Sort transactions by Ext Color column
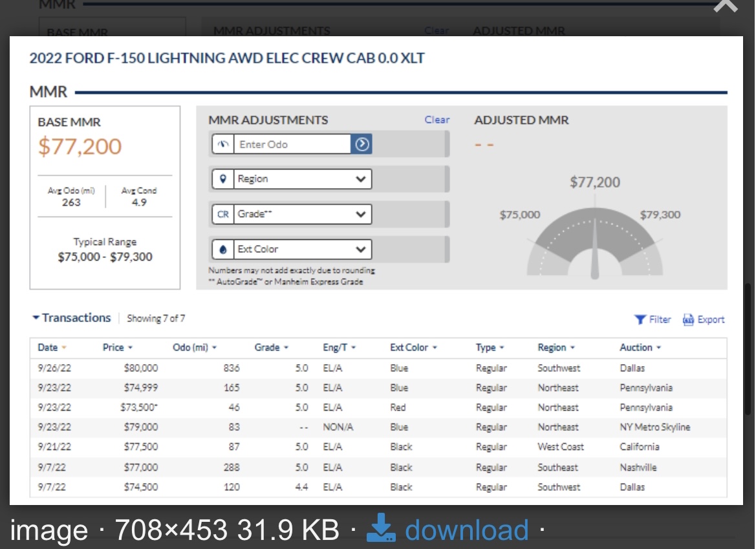Screen dimensions: 756x549 point(414,347)
